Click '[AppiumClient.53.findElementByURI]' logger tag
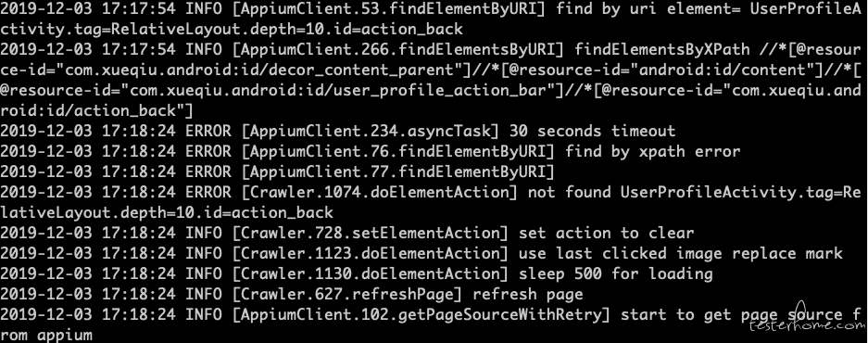868x343 pixels. 389,9
